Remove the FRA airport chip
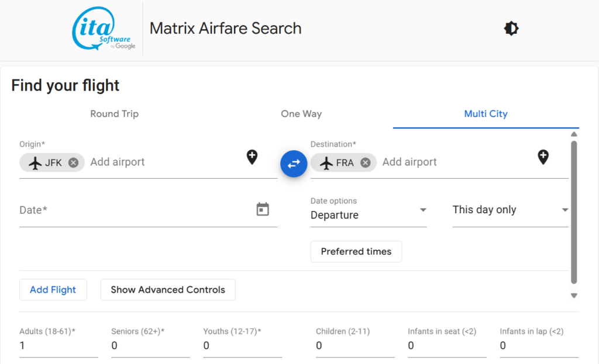This screenshot has width=599, height=364. (364, 162)
